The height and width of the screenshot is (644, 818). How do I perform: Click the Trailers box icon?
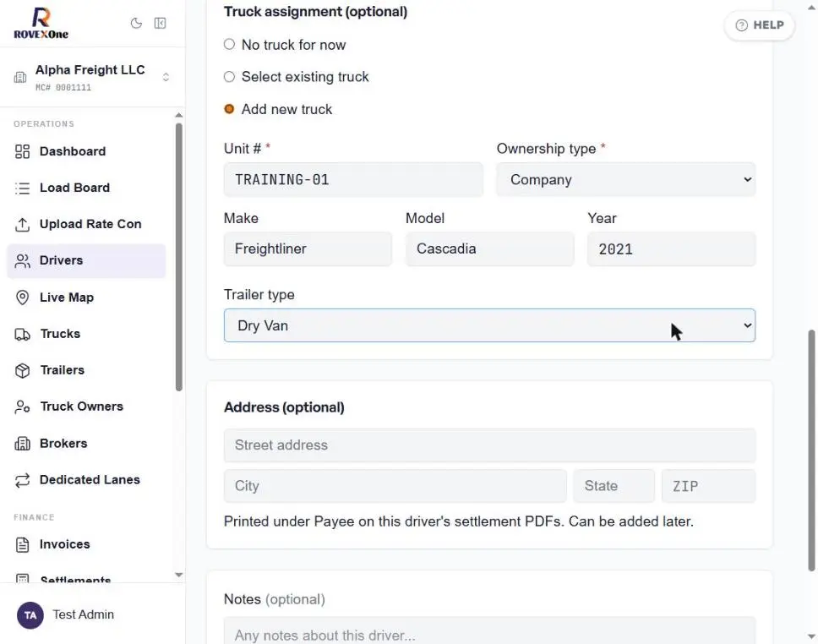click(x=23, y=370)
